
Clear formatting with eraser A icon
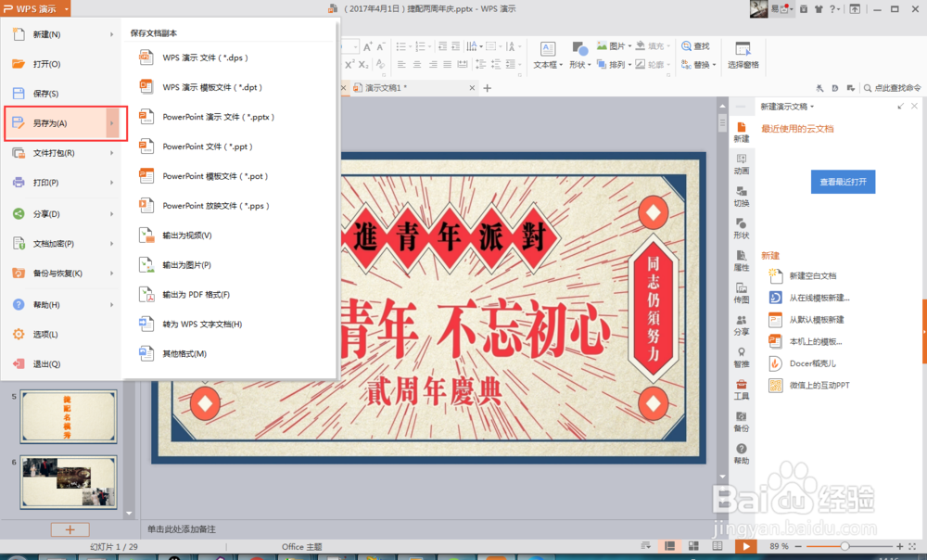click(x=380, y=65)
